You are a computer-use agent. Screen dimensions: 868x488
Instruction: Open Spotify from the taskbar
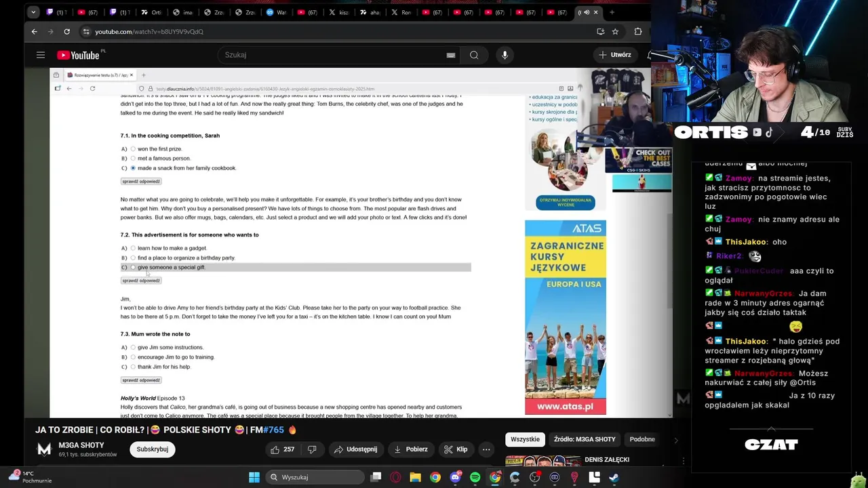click(x=475, y=477)
